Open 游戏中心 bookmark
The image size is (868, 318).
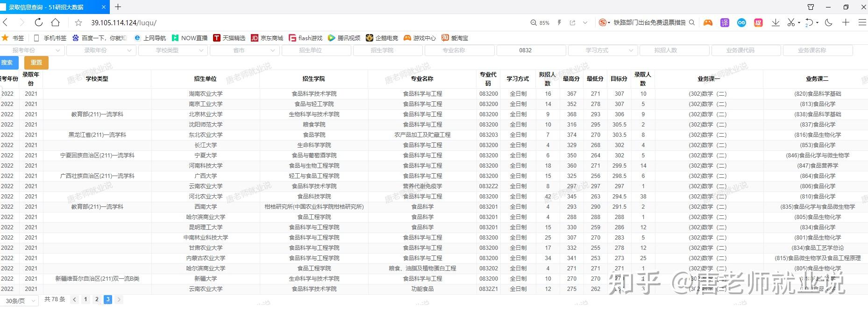(420, 38)
